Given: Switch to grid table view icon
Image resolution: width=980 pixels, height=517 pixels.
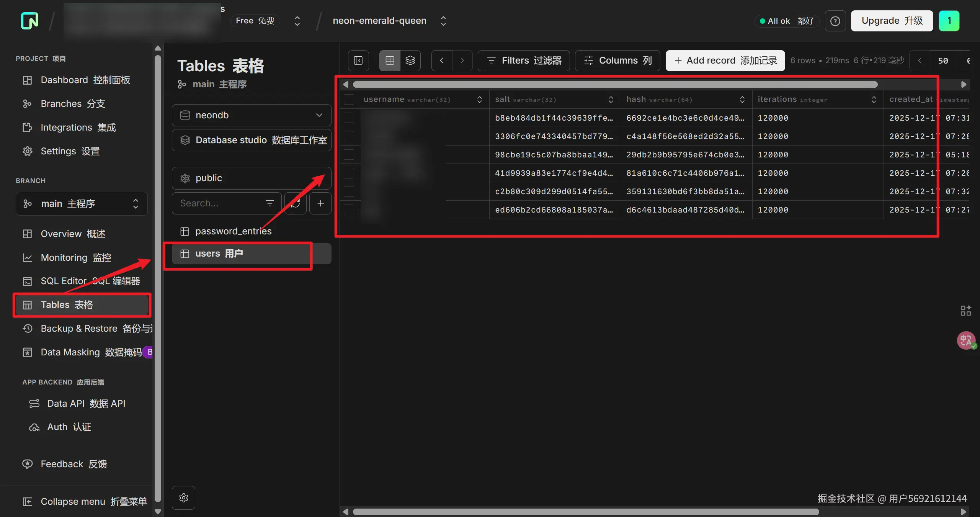Looking at the screenshot, I should 390,61.
